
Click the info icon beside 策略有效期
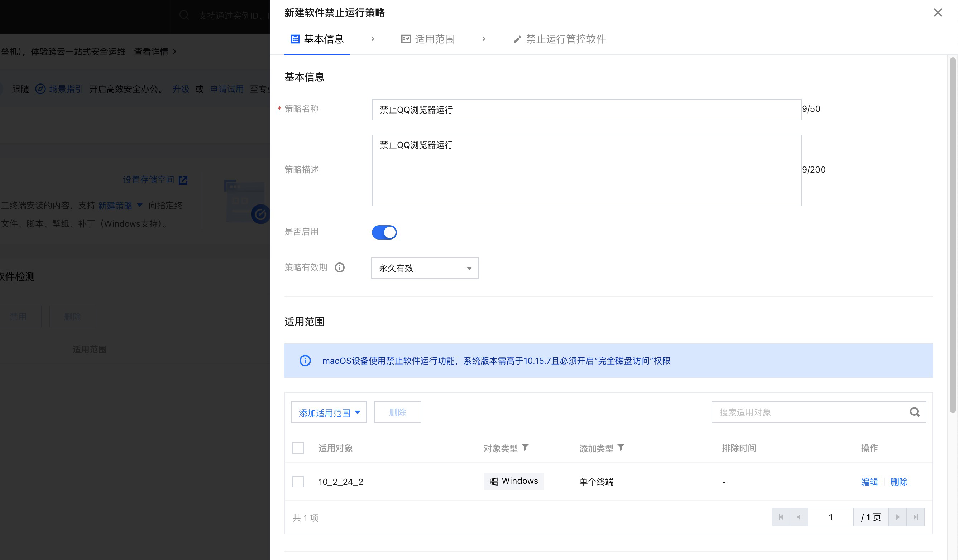coord(340,268)
